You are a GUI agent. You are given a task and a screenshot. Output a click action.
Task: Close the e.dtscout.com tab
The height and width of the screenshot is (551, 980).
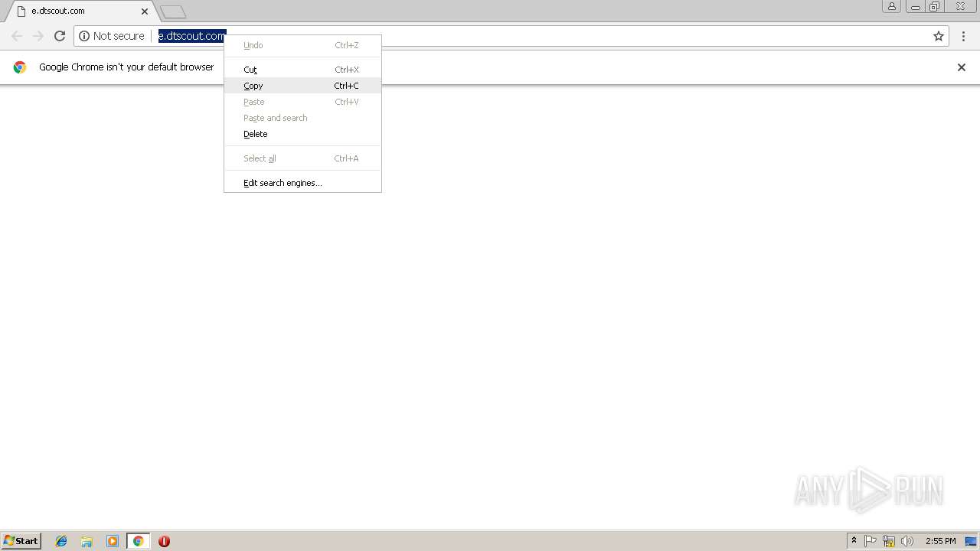pos(145,11)
